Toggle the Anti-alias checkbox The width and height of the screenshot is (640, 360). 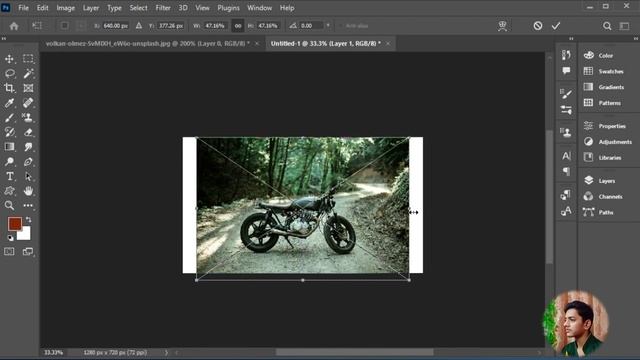pos(341,26)
